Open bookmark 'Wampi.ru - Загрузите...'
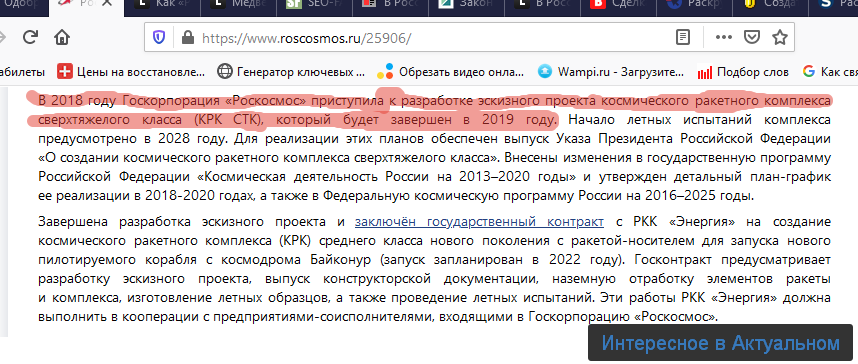This screenshot has width=858, height=364. click(611, 71)
